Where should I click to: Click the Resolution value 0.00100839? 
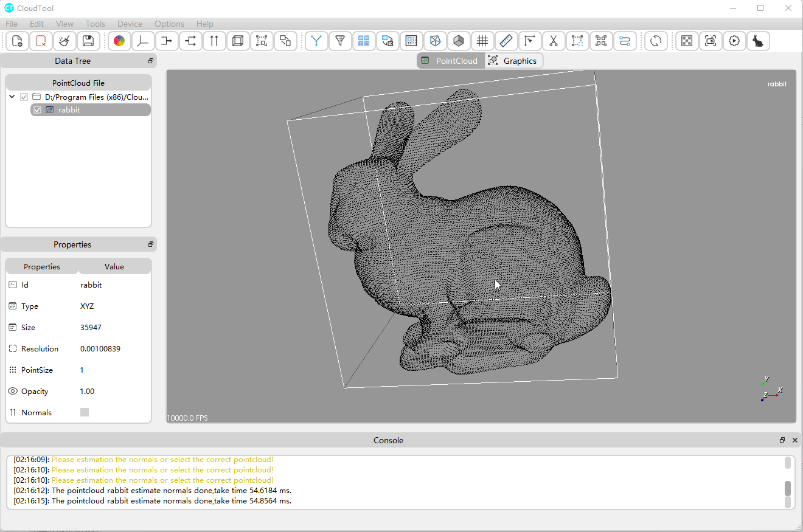click(100, 349)
